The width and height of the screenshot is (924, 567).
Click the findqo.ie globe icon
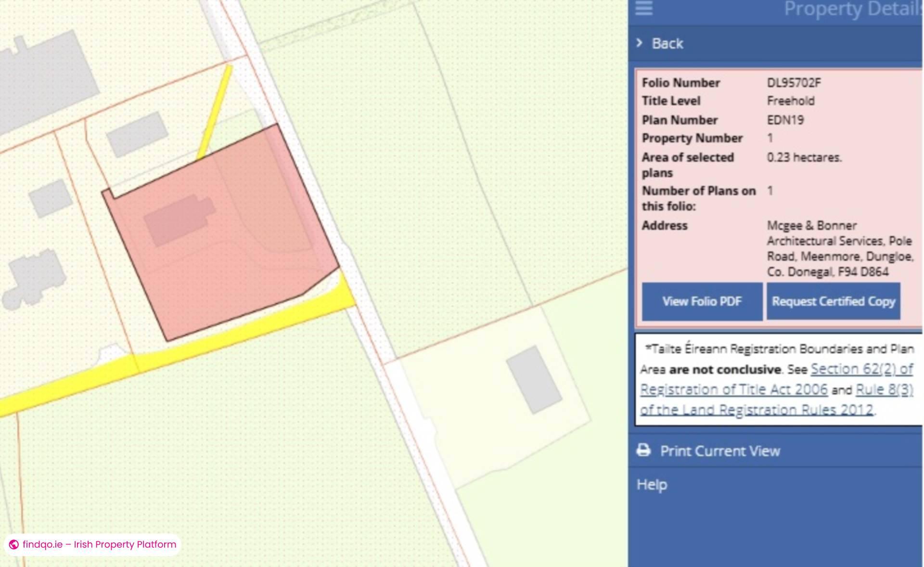click(x=14, y=544)
